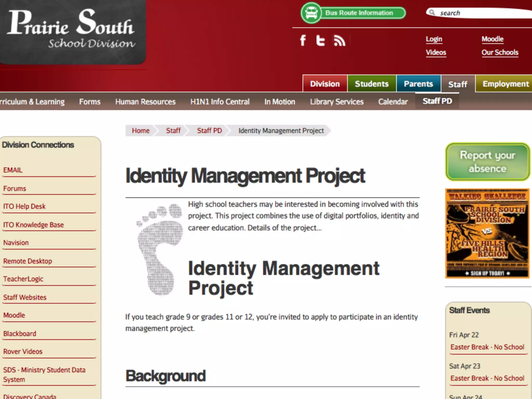Click the green bus icon
The width and height of the screenshot is (532, 399).
tap(311, 13)
